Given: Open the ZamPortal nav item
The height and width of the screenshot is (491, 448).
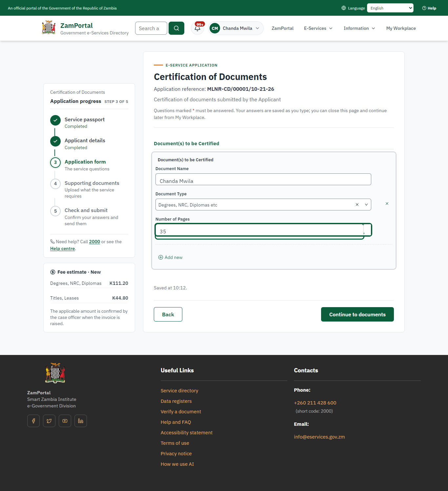Looking at the screenshot, I should (x=282, y=28).
